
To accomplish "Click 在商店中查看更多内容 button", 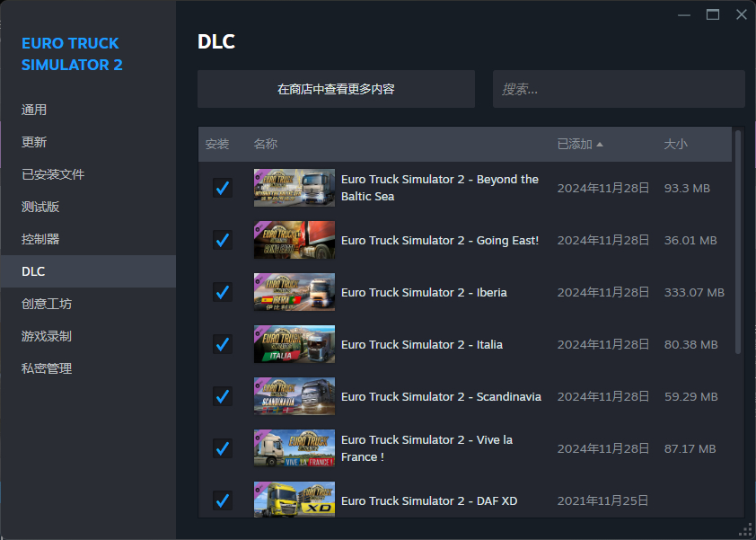I will tap(336, 89).
